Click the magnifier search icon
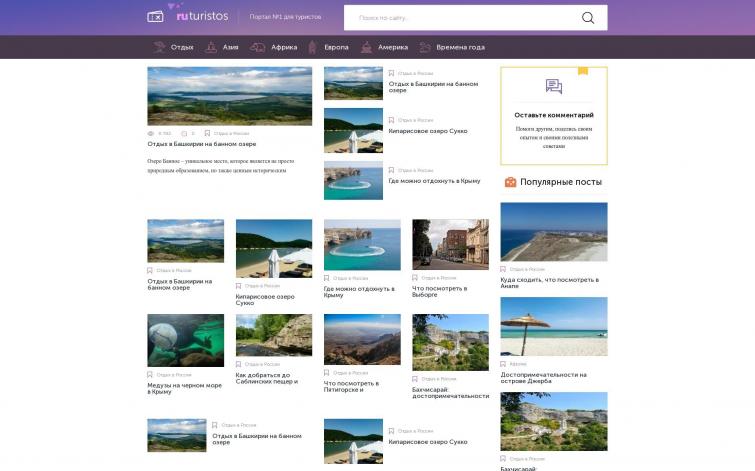 587,18
